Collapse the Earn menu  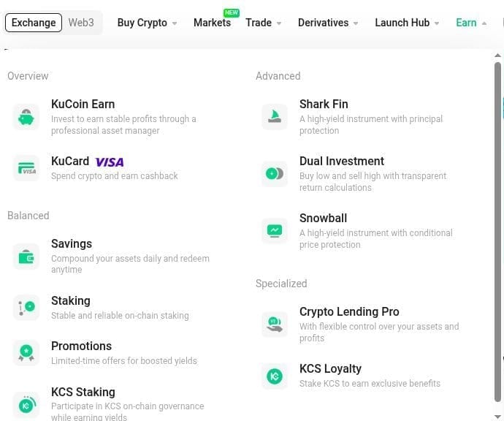471,23
